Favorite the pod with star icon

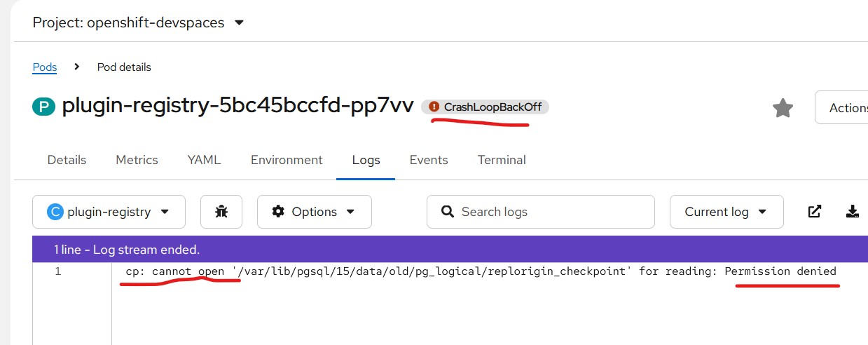pyautogui.click(x=783, y=108)
